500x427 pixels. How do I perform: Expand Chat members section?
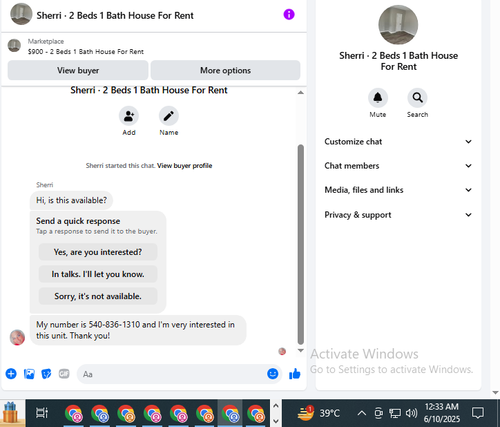[x=398, y=166]
